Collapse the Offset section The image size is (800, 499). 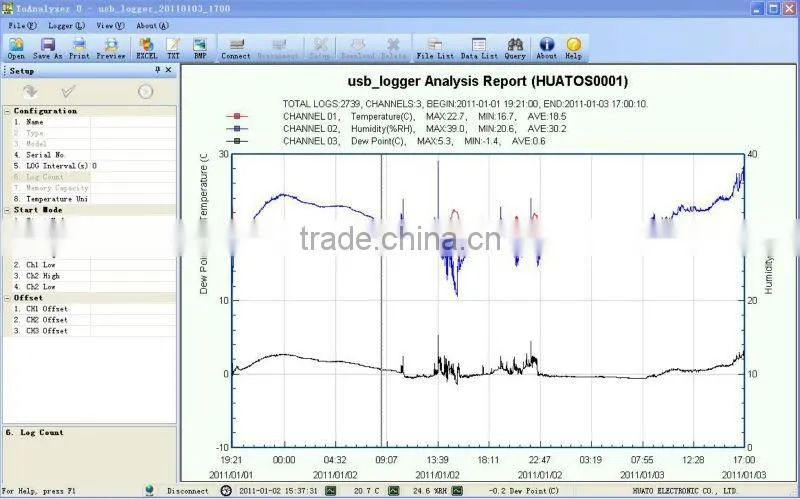coord(8,297)
